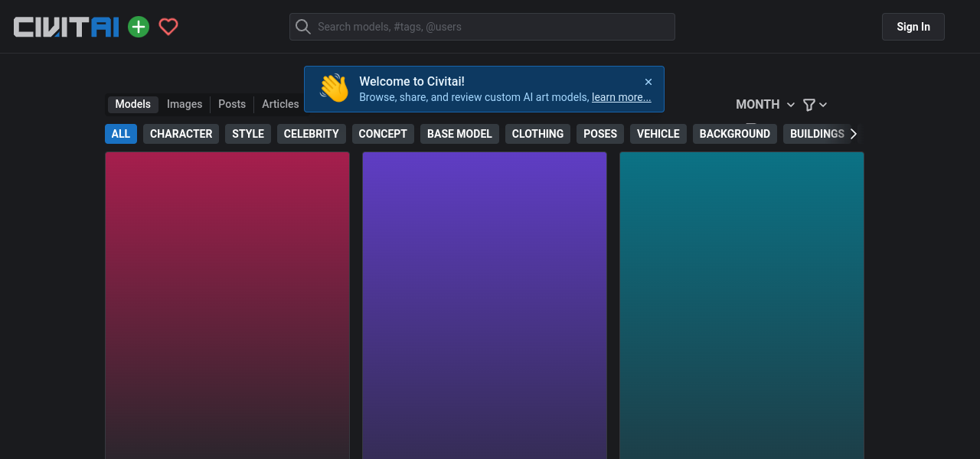Switch to the Images tab
Screen dimensions: 980x459
185,104
